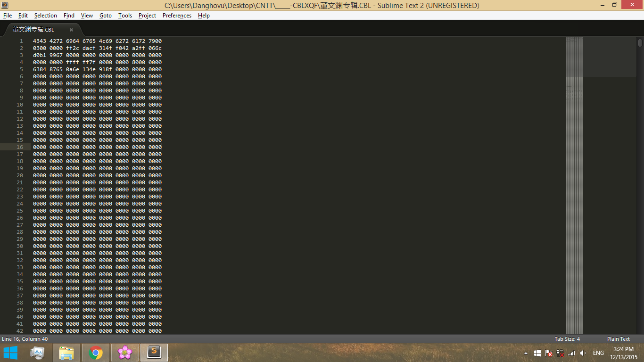Click the ENG input language indicator
The width and height of the screenshot is (644, 362).
(x=598, y=353)
